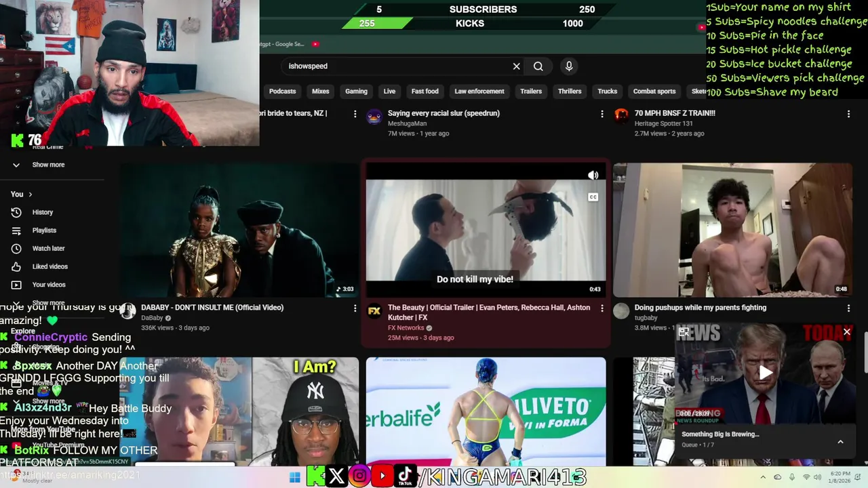Open options menu for Saying every racial slur
This screenshot has height=488, width=868.
click(x=601, y=115)
